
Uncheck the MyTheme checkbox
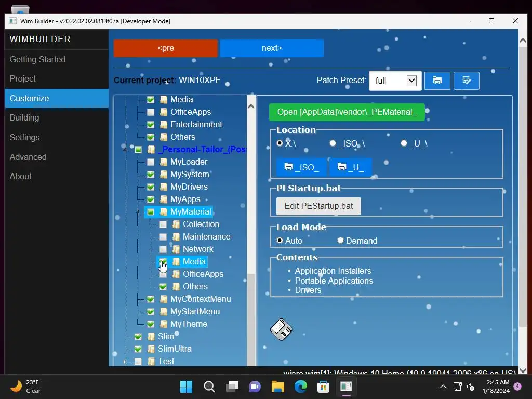151,324
